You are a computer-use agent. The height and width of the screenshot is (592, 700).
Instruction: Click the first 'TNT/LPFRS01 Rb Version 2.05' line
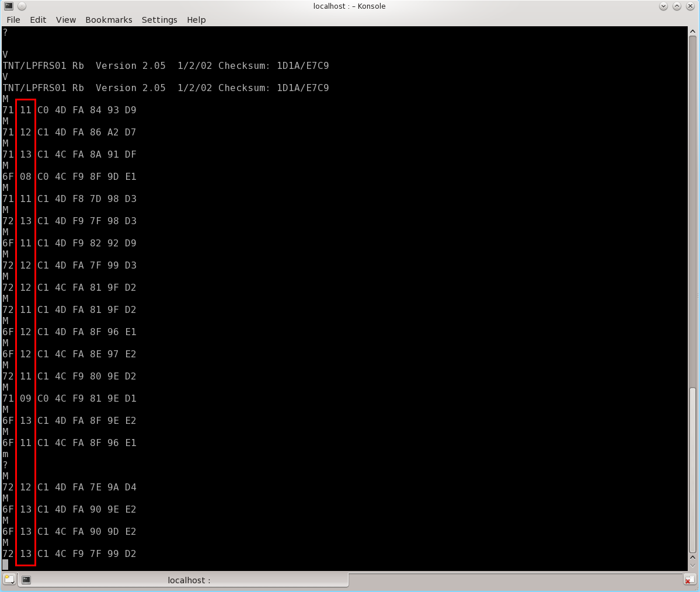tap(166, 65)
